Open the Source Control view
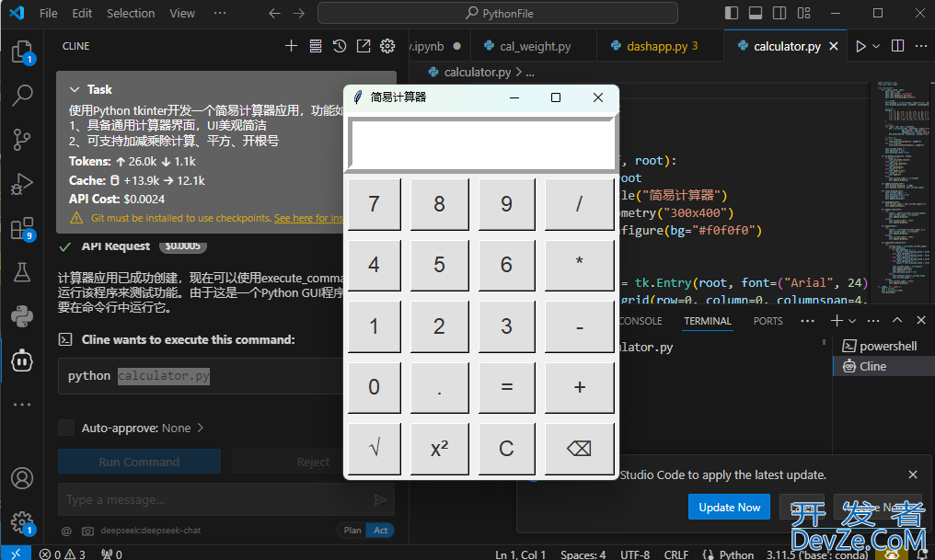This screenshot has height=560, width=935. (22, 140)
